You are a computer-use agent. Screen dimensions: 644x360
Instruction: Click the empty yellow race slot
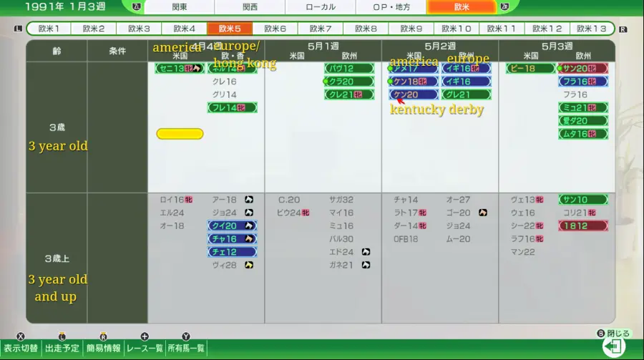[180, 134]
